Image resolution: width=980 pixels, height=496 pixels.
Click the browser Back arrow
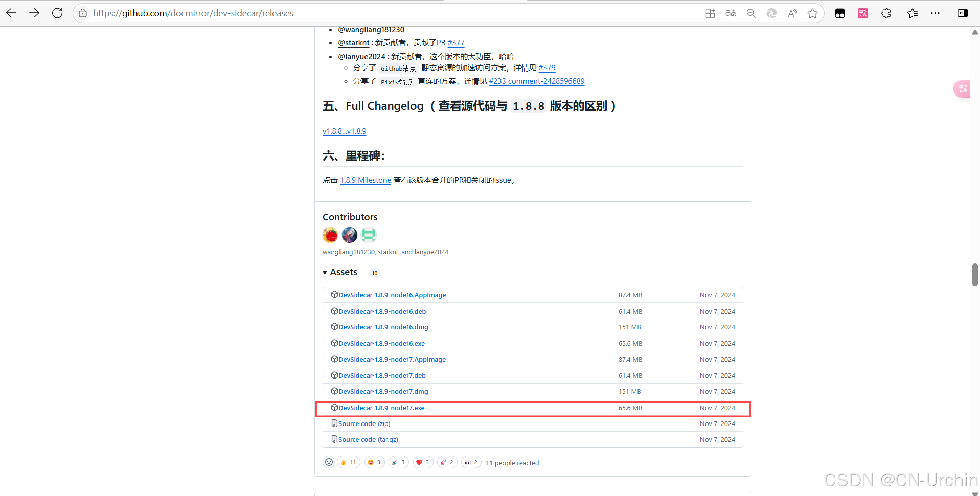click(11, 13)
